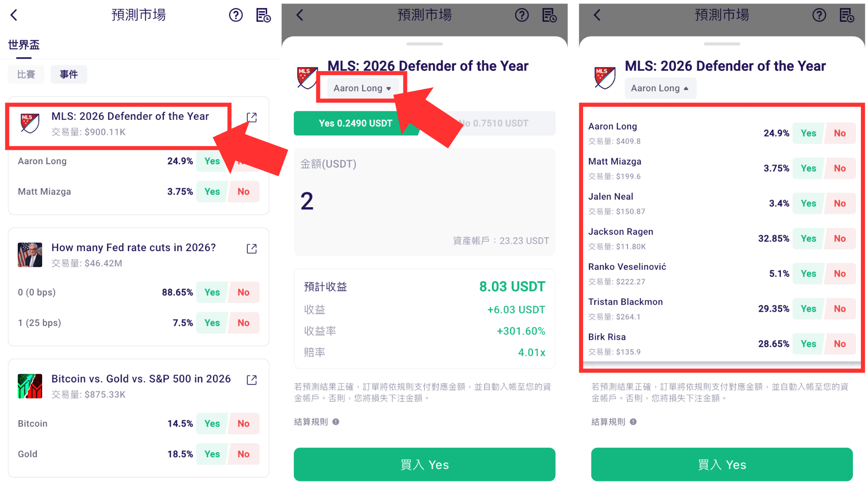The width and height of the screenshot is (868, 489).
Task: Open the Bitcoin vs. Gold card's external link icon
Action: (252, 380)
